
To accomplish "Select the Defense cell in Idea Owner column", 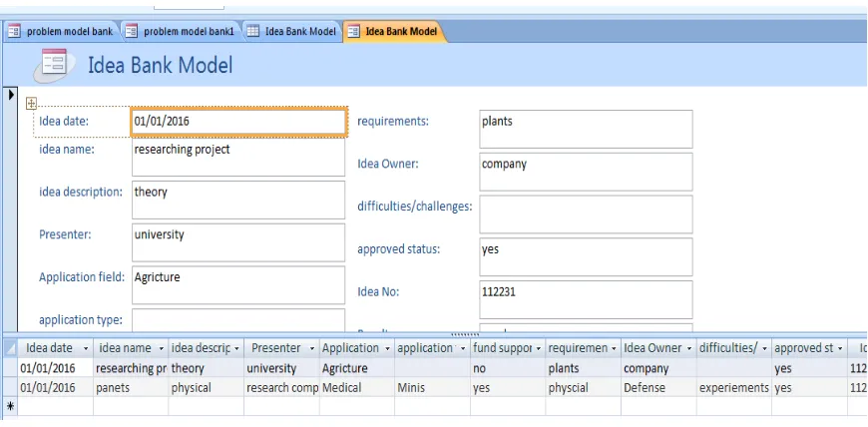I will point(658,388).
